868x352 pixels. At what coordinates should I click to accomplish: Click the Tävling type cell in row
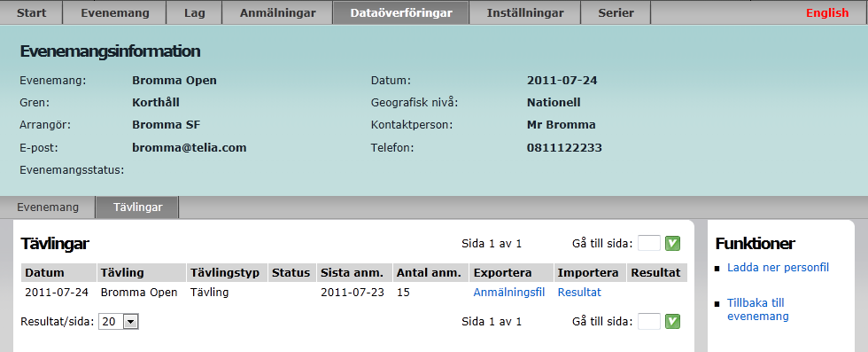[209, 292]
